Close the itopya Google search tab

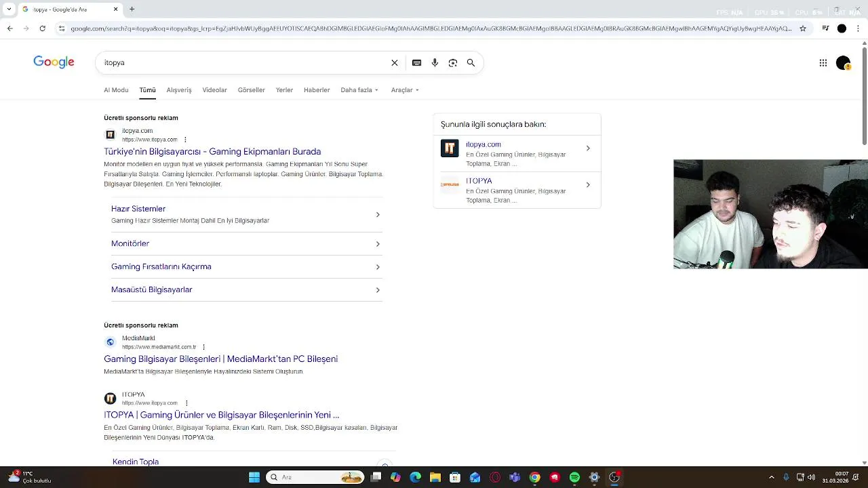click(115, 9)
